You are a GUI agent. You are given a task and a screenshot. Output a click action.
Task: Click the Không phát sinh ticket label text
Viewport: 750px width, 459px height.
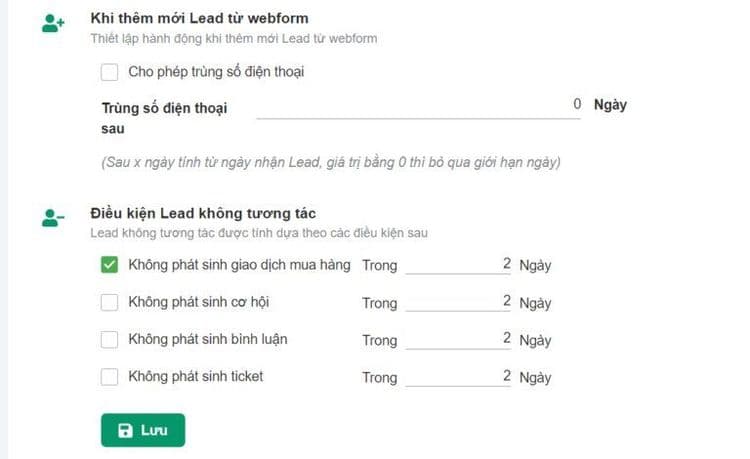[x=196, y=377]
